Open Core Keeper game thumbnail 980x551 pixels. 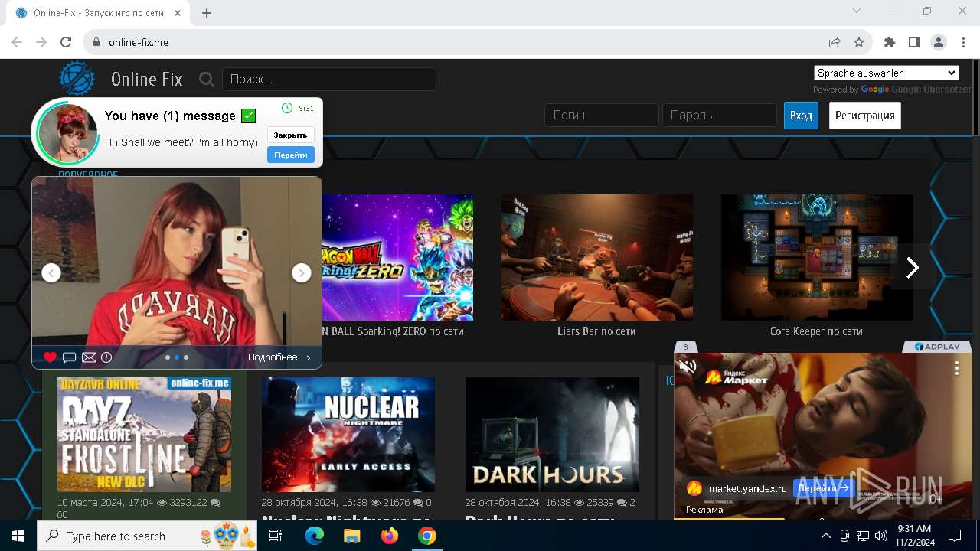point(817,257)
